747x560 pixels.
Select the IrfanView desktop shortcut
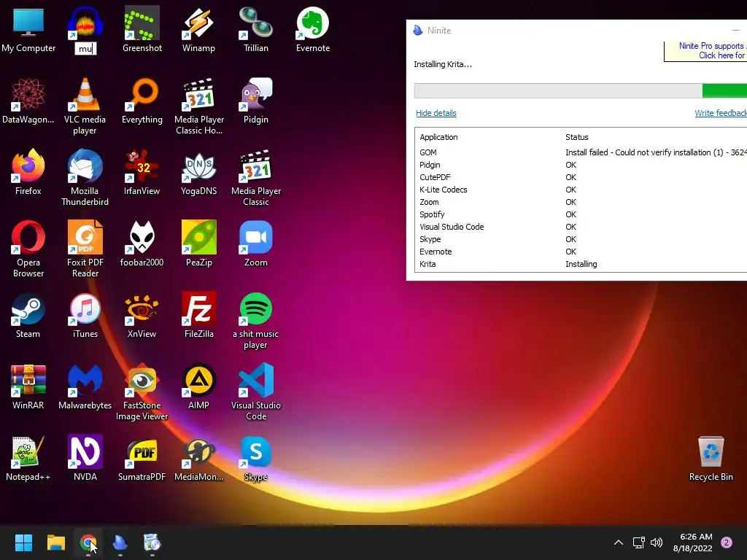point(142,172)
